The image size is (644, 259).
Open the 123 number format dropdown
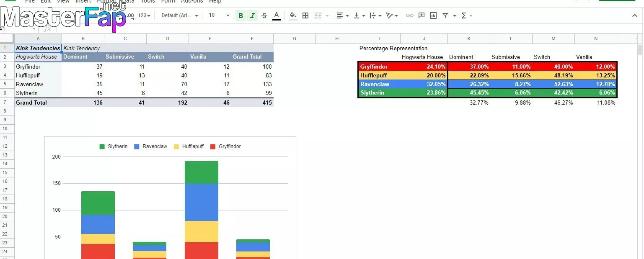[x=144, y=15]
